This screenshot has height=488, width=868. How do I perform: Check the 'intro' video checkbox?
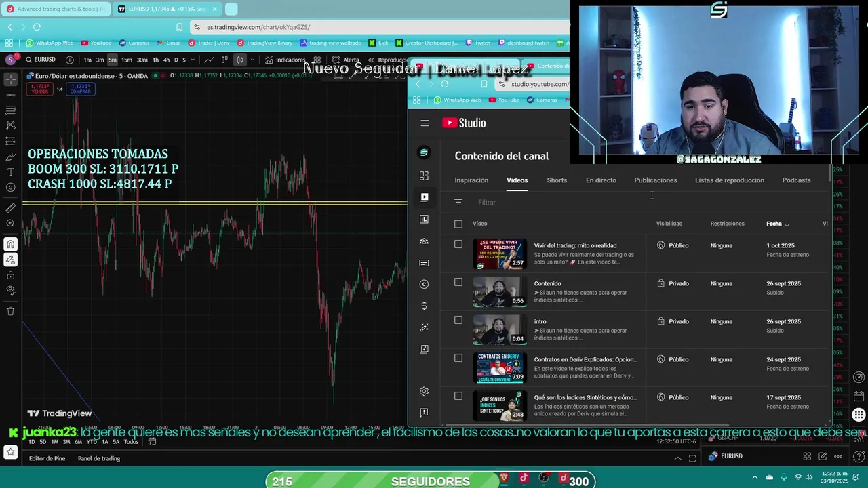[x=458, y=320]
